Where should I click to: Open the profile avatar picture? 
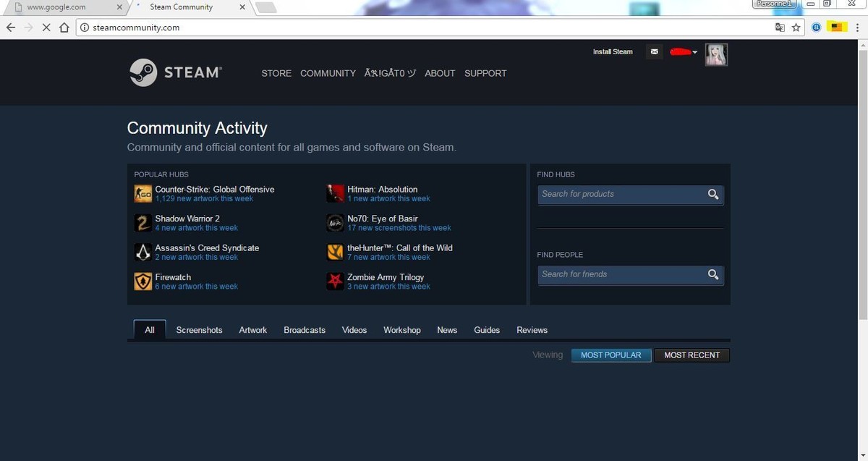(716, 55)
